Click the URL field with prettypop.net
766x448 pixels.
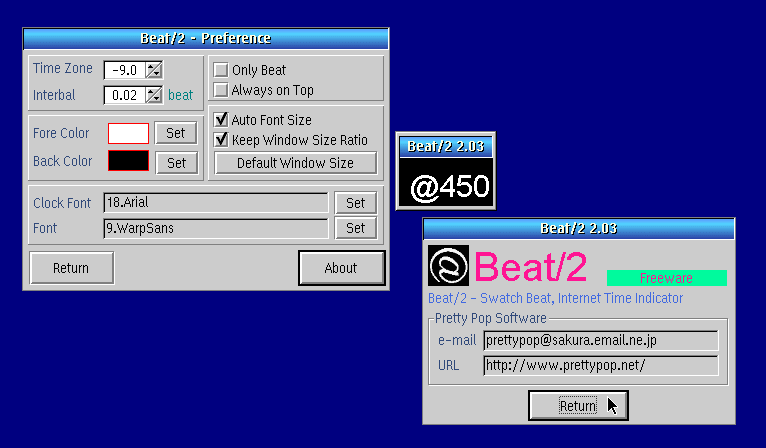tap(601, 365)
